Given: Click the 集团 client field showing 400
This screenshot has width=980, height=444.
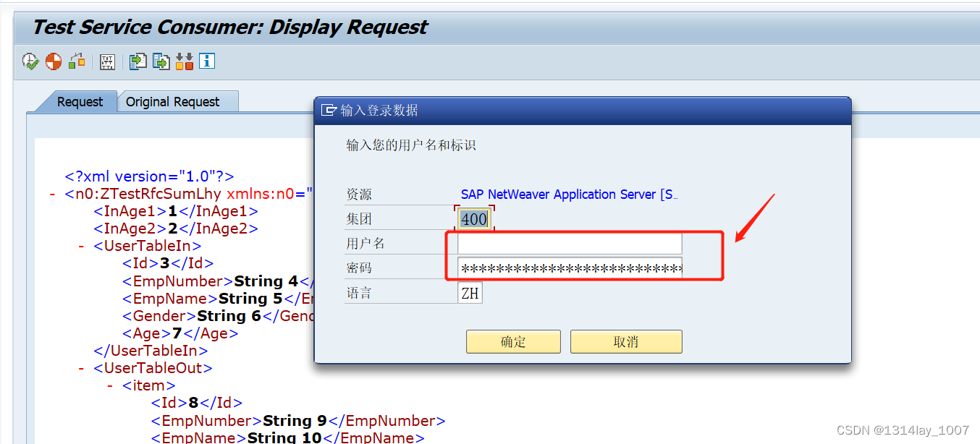Looking at the screenshot, I should (474, 219).
